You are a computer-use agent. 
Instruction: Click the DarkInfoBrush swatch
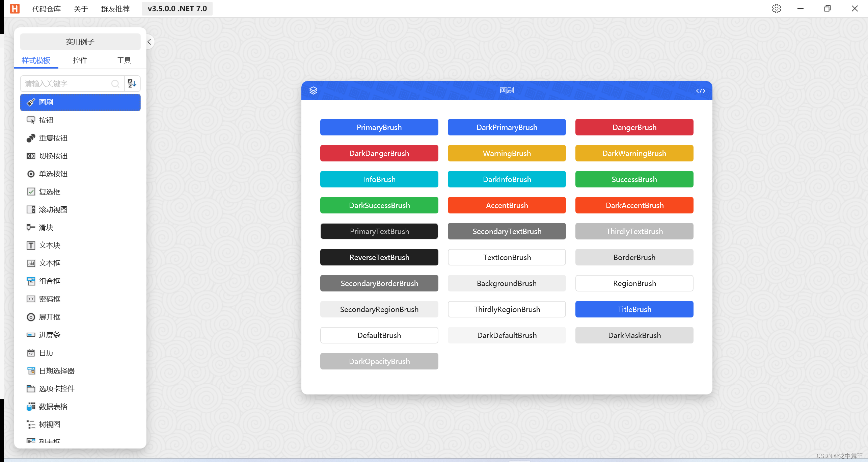507,179
